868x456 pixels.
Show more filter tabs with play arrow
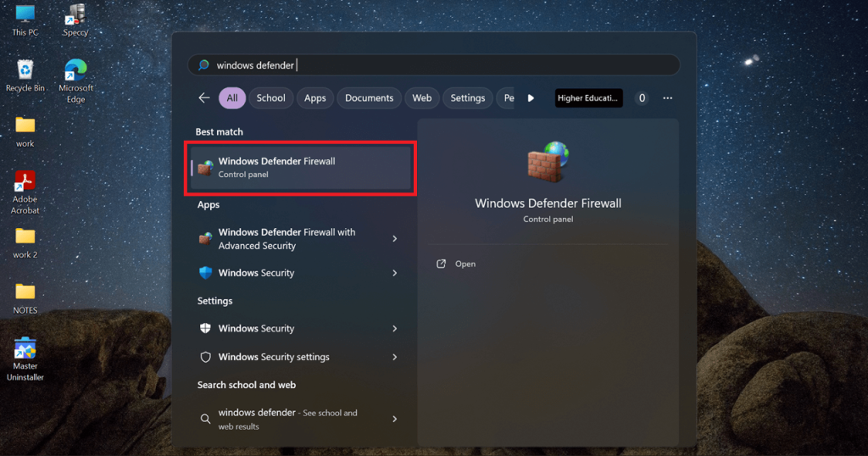531,98
